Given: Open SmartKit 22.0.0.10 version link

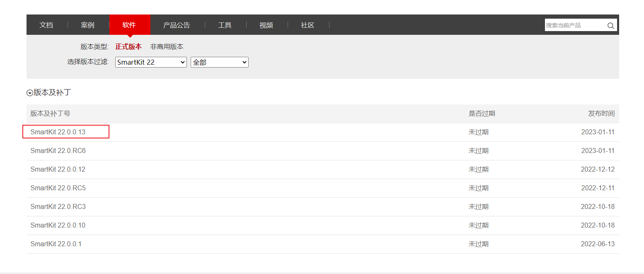Looking at the screenshot, I should pos(58,225).
